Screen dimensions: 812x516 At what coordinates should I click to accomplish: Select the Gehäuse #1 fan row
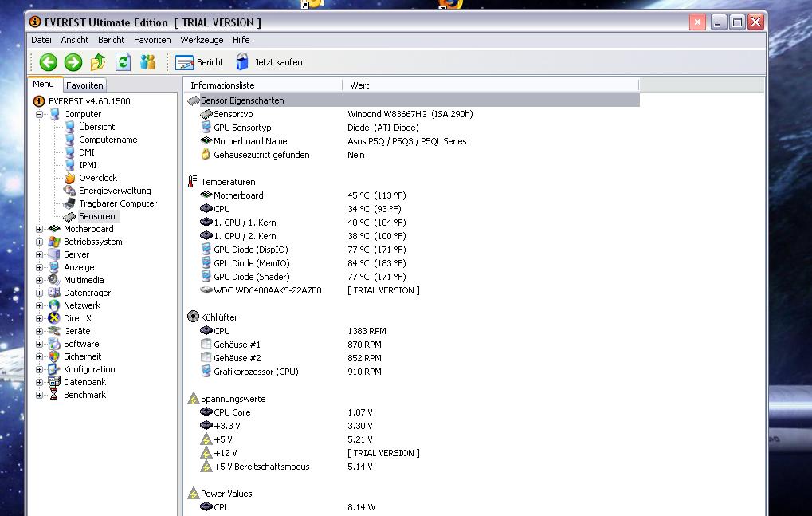coord(413,345)
